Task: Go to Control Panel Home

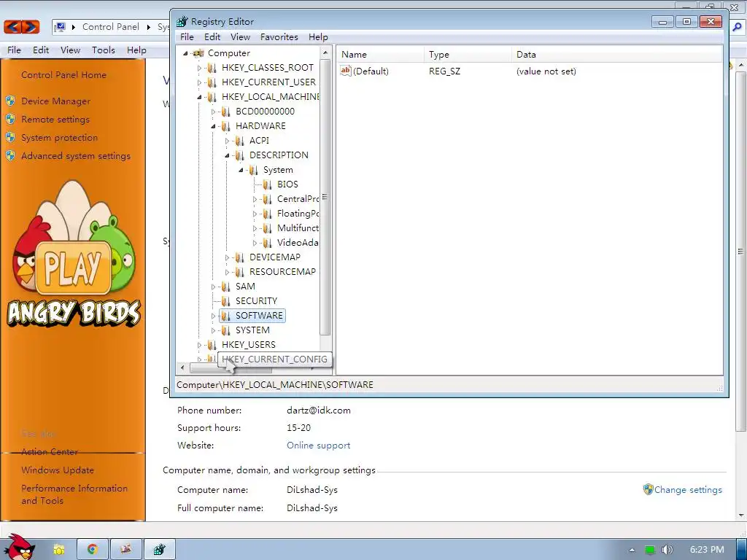Action: (x=64, y=75)
